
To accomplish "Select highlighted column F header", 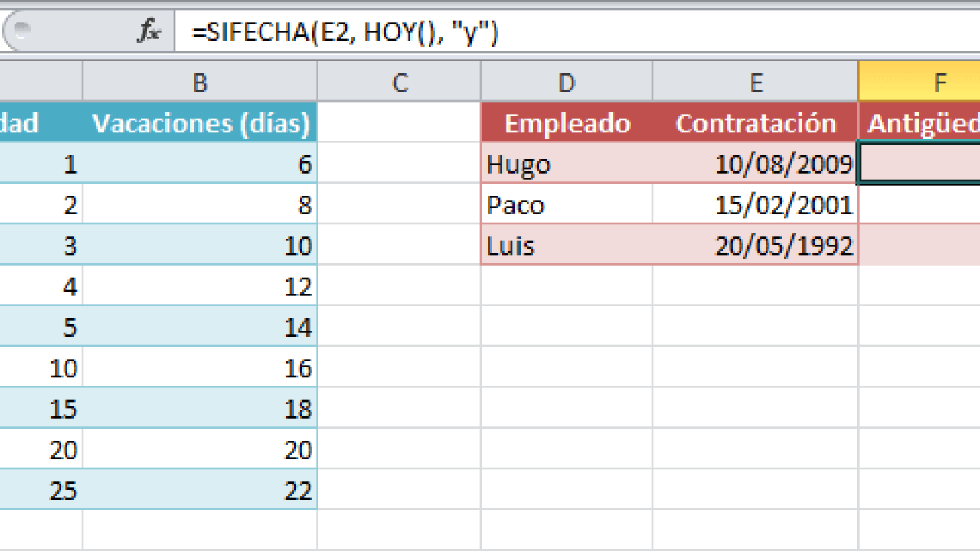I will pos(920,82).
